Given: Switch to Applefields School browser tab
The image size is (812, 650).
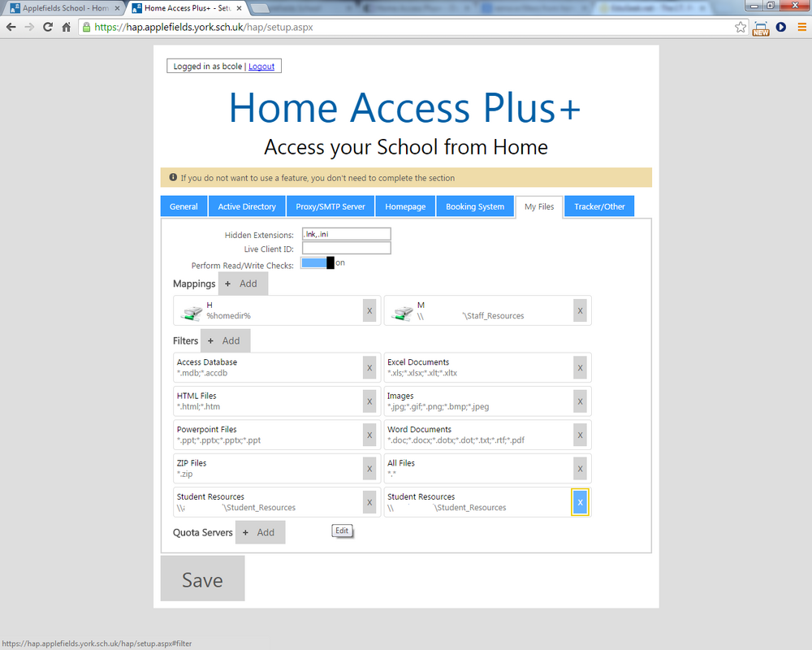Looking at the screenshot, I should (63, 8).
